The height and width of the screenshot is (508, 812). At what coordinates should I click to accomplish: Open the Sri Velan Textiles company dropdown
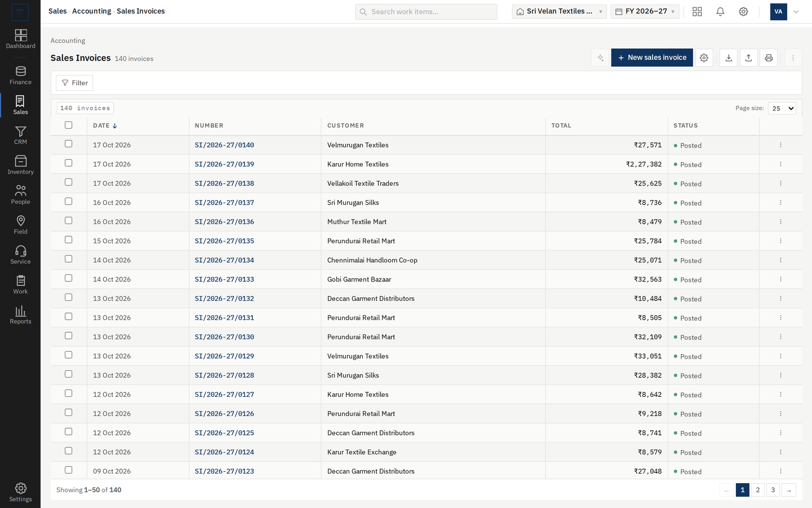559,12
